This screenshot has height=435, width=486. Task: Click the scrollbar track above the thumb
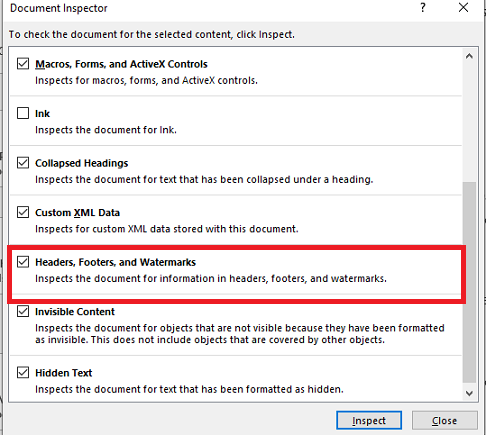point(469,122)
